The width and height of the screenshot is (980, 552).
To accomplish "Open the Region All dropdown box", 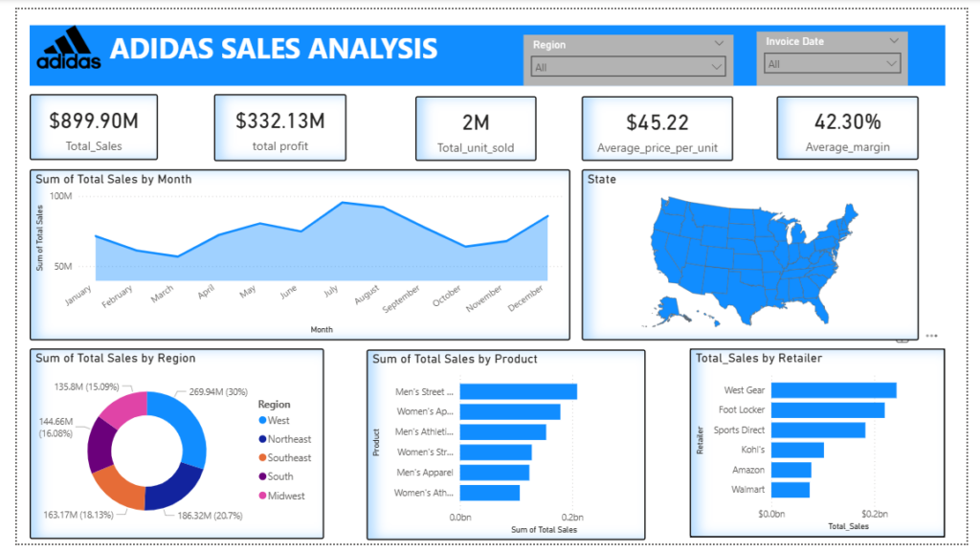I will [x=628, y=67].
